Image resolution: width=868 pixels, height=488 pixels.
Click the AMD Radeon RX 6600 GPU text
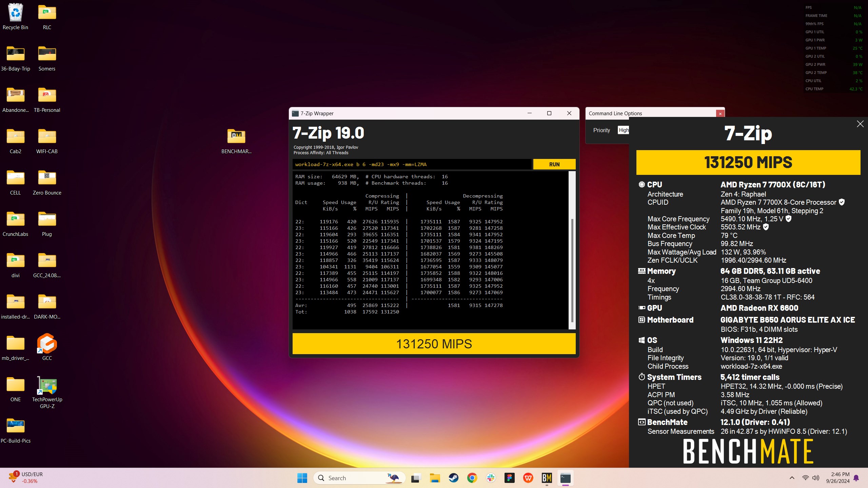[x=759, y=308]
